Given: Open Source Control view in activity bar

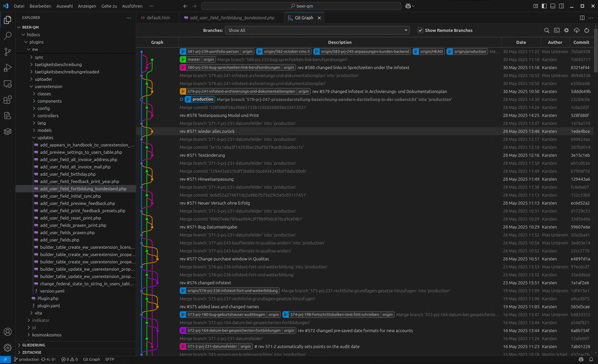Looking at the screenshot, I should click(x=8, y=52).
